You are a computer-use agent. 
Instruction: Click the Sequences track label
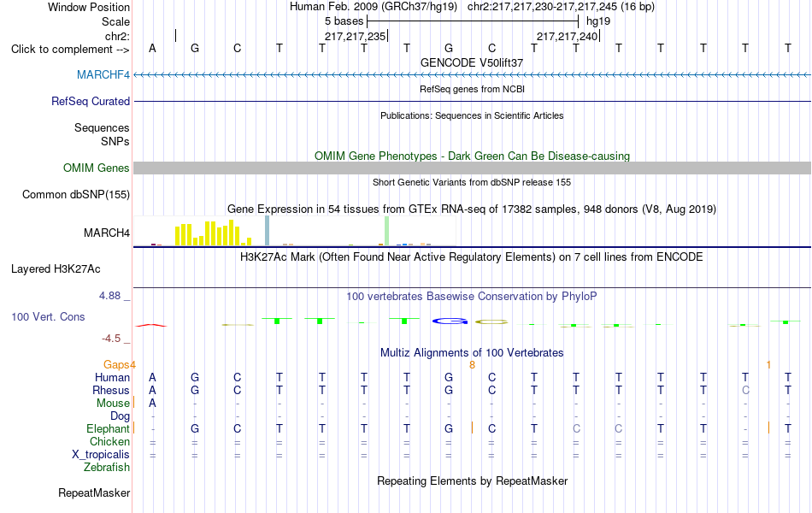pos(102,127)
